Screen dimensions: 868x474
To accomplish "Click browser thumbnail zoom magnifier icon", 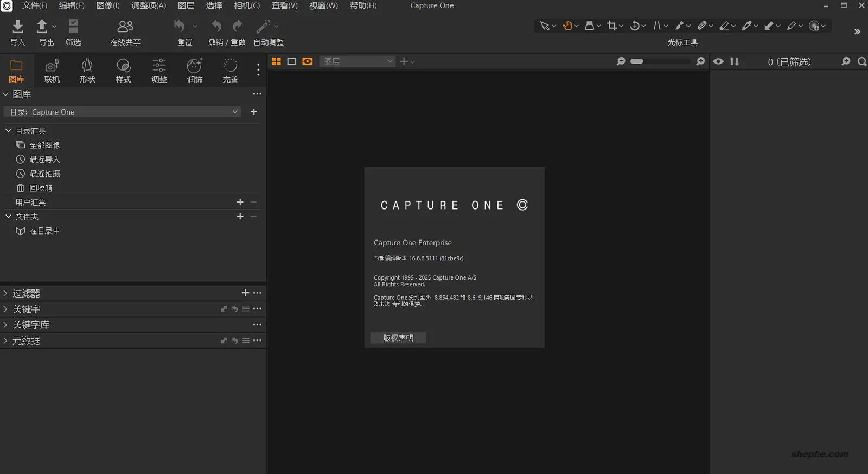I will click(x=846, y=61).
